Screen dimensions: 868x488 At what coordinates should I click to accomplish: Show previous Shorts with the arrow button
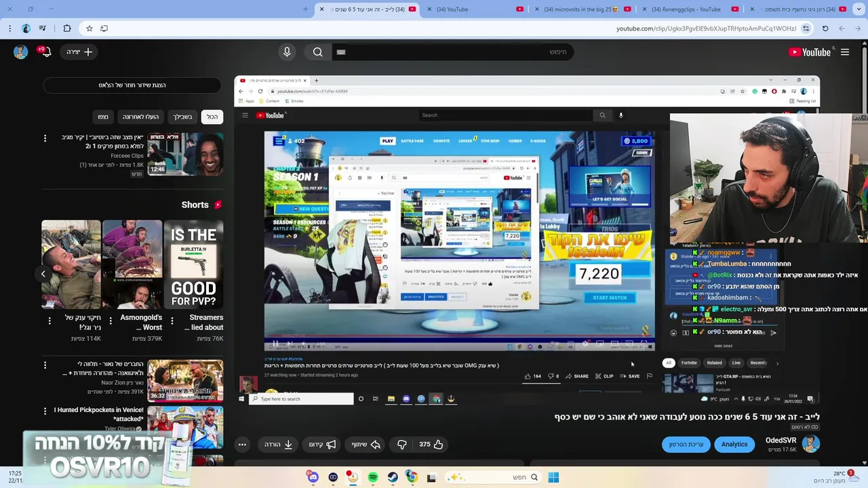tap(43, 274)
